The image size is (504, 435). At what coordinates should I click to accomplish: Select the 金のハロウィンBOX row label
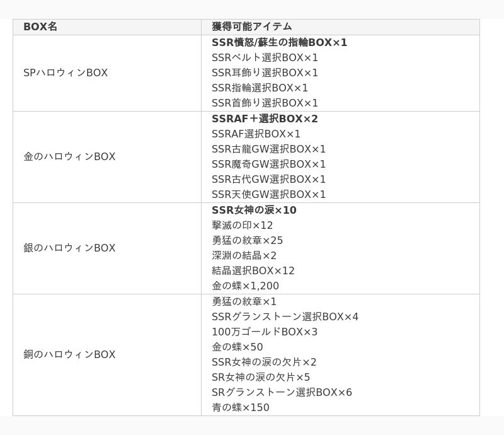pos(69,157)
